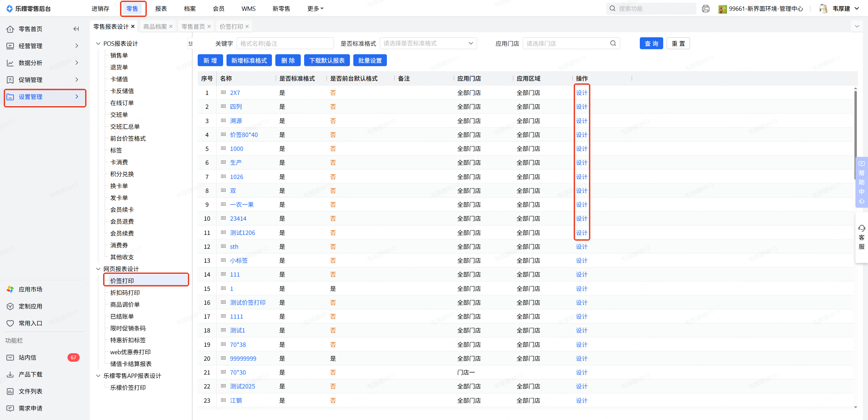This screenshot has height=420, width=868.
Task: Expand 更多 top menu dropdown
Action: pyautogui.click(x=315, y=9)
